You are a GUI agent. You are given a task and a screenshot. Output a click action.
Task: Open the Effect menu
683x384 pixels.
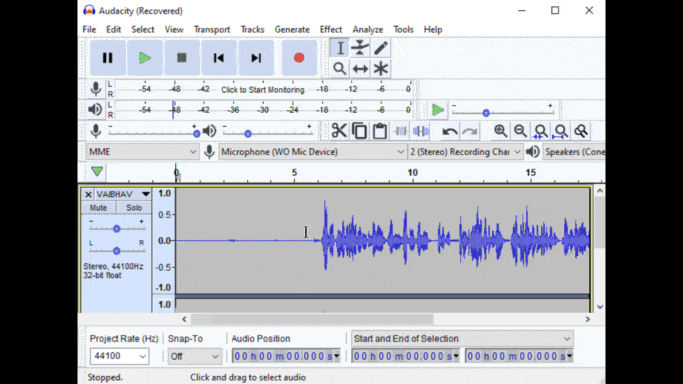coord(331,30)
